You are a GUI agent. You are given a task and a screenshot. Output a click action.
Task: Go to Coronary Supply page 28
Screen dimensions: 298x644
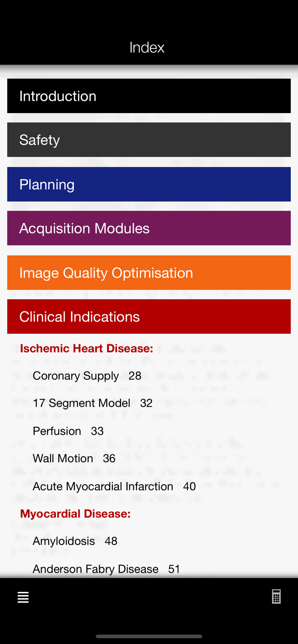point(87,376)
